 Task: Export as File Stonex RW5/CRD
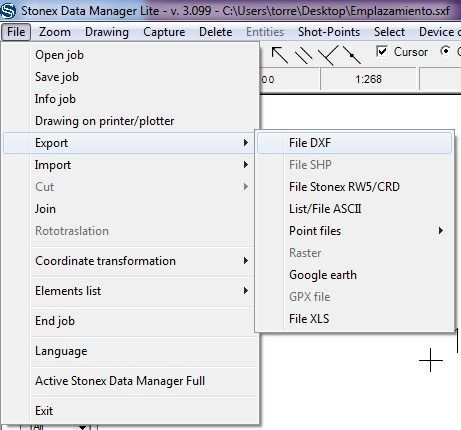355,187
